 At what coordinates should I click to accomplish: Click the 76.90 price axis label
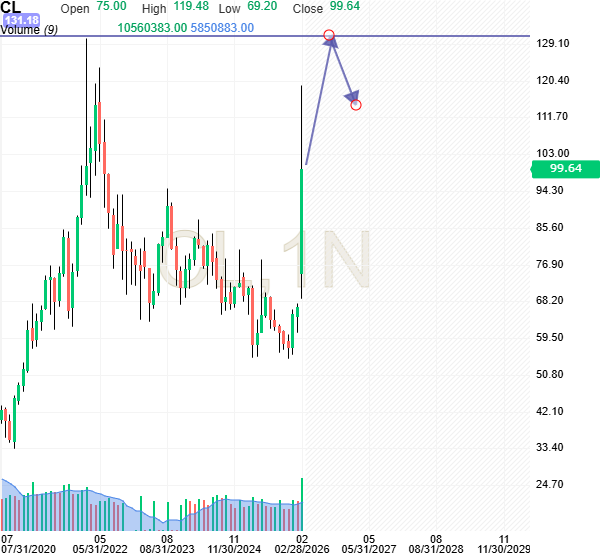[x=549, y=264]
